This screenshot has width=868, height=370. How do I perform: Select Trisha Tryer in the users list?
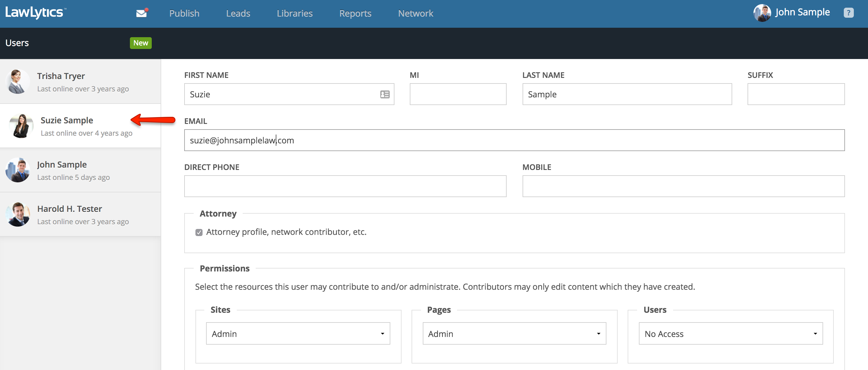pyautogui.click(x=80, y=81)
